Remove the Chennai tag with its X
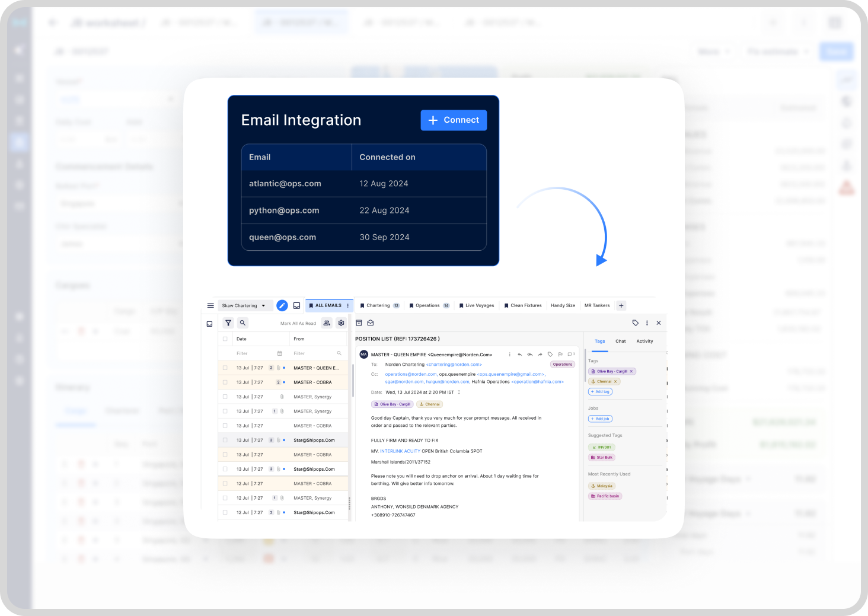Screen dimensions: 868x616 (616, 381)
